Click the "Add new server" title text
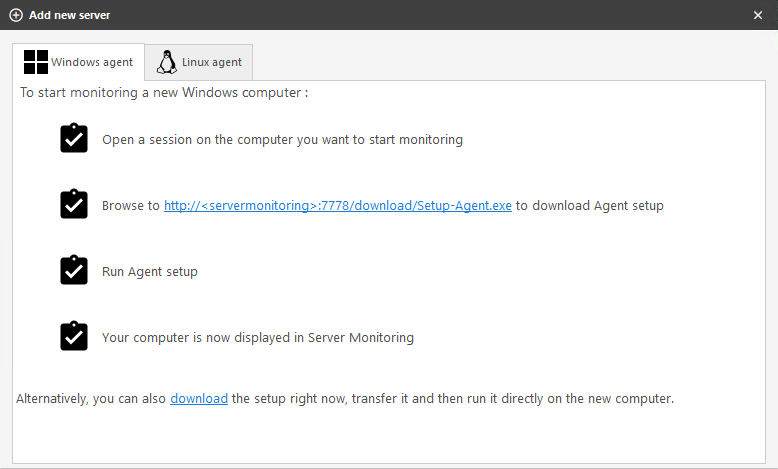This screenshot has width=778, height=469. pyautogui.click(x=70, y=15)
